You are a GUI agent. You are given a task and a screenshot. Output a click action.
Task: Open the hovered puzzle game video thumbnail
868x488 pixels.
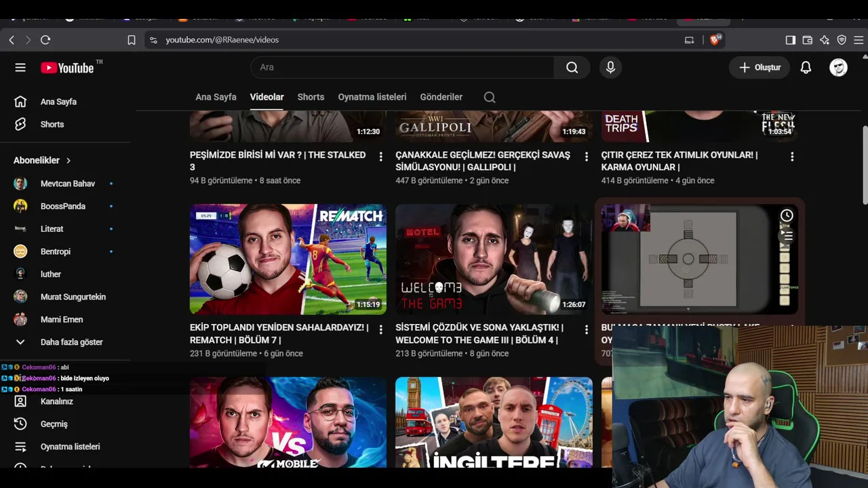[x=699, y=259]
